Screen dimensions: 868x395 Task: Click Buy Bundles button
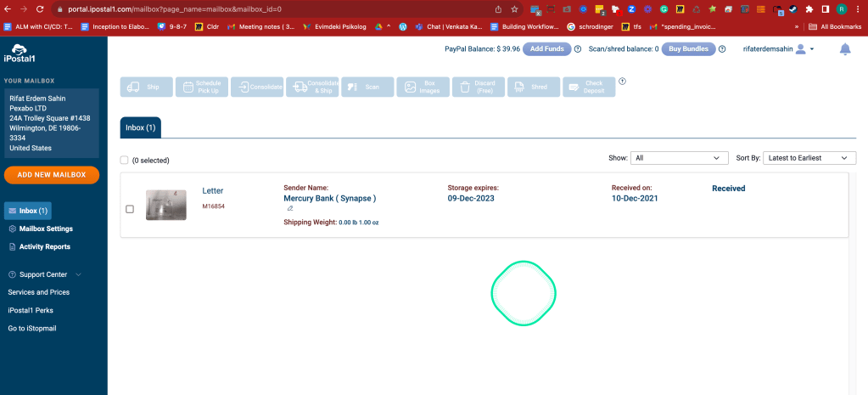[x=689, y=48]
